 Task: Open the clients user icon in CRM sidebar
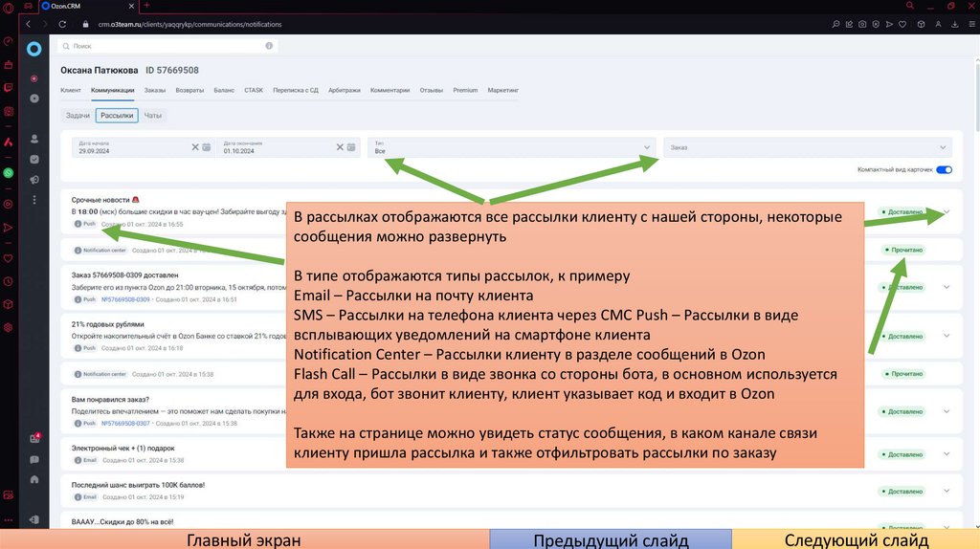tap(34, 139)
